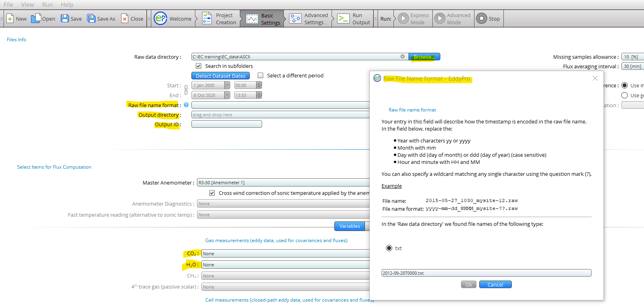This screenshot has width=644, height=306.
Task: Click the Gas measurements section label
Action: pos(276,241)
